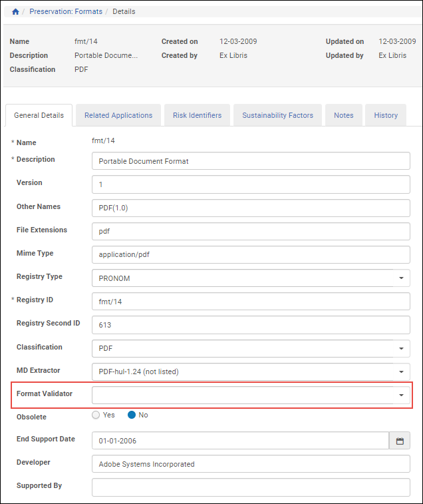Open the End Support Date calendar picker

[x=400, y=441]
